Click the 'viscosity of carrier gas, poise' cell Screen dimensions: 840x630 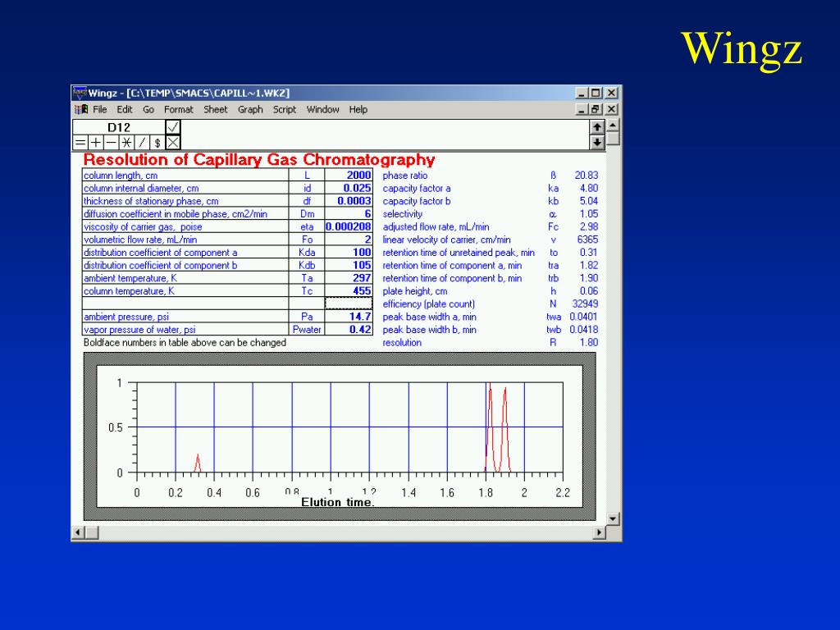click(185, 226)
